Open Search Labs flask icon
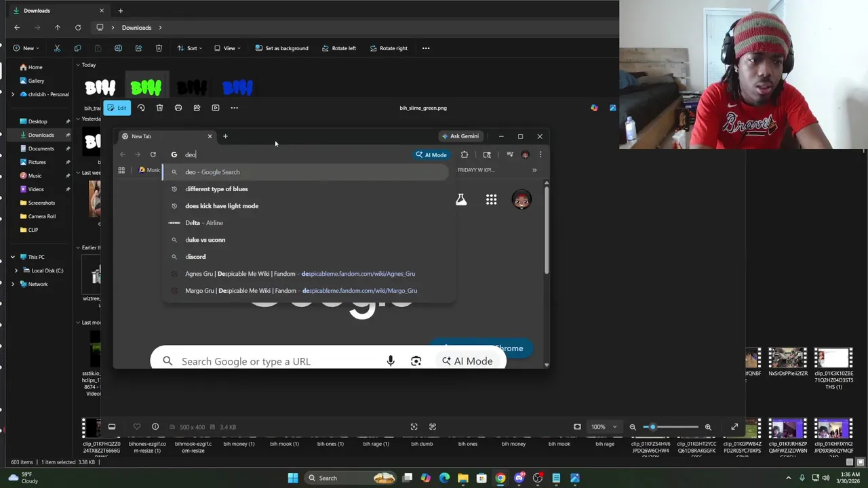This screenshot has width=868, height=488. pyautogui.click(x=461, y=200)
